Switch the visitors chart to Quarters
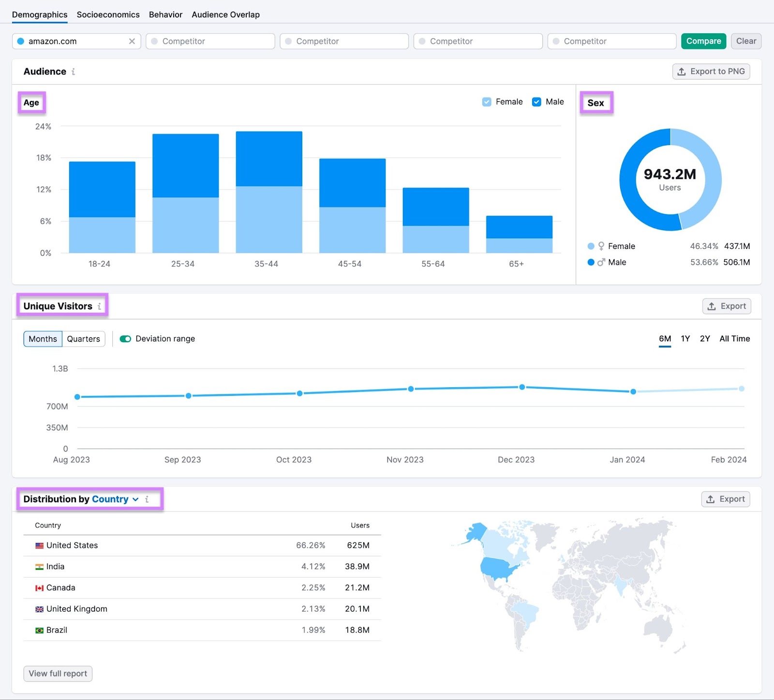Screen dimensions: 774x700 pyautogui.click(x=83, y=339)
